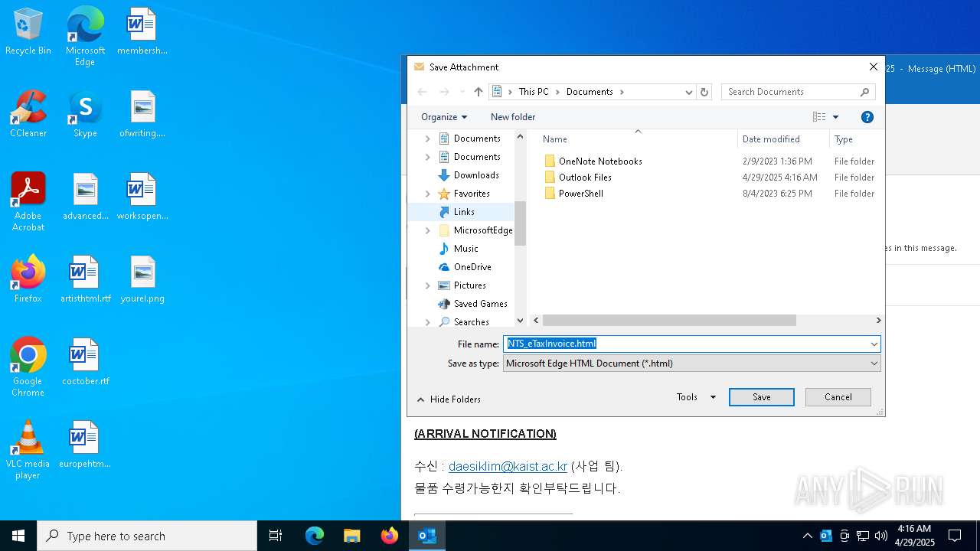Open the Tools dropdown menu

pos(697,397)
